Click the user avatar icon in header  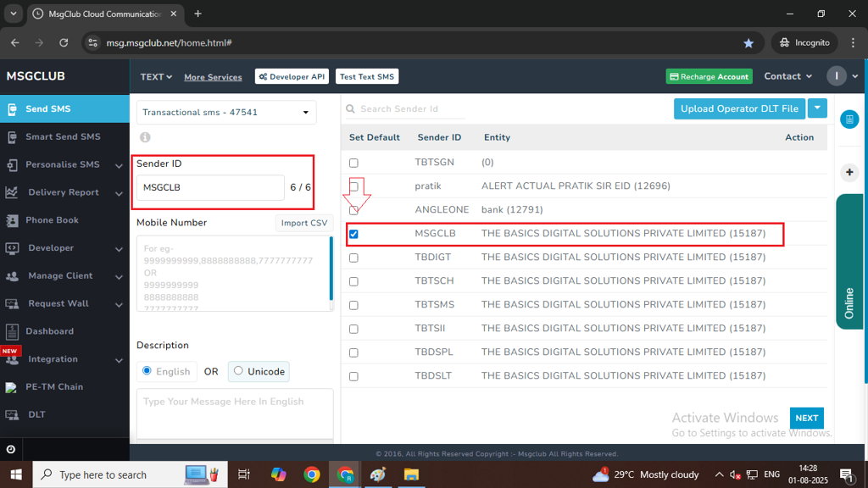[x=837, y=76]
